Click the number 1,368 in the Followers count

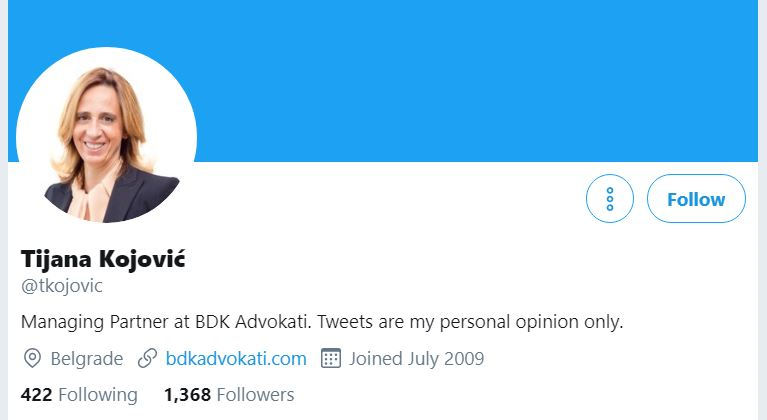(x=187, y=395)
